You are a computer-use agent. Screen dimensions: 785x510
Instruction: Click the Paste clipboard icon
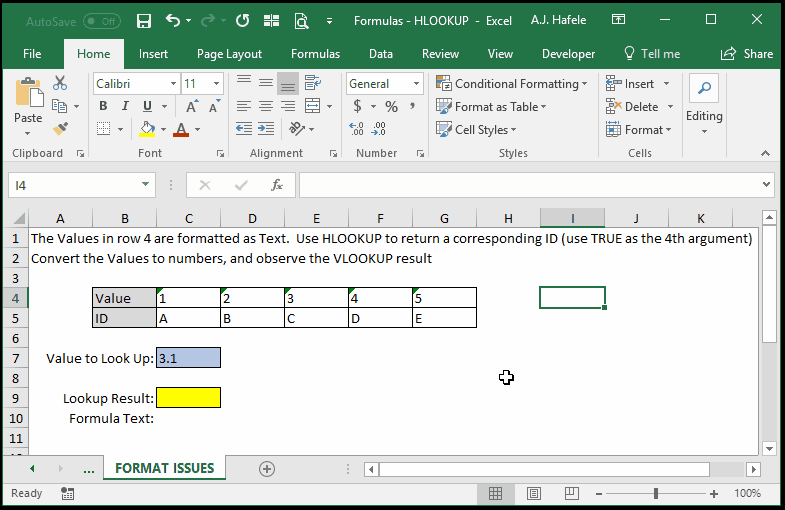coord(28,93)
